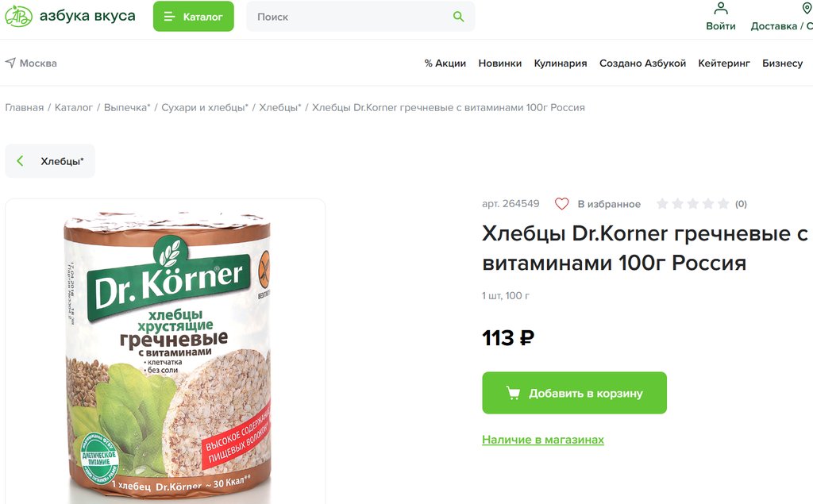Click the Azbuka Vkusa logo
The image size is (813, 504).
[70, 16]
